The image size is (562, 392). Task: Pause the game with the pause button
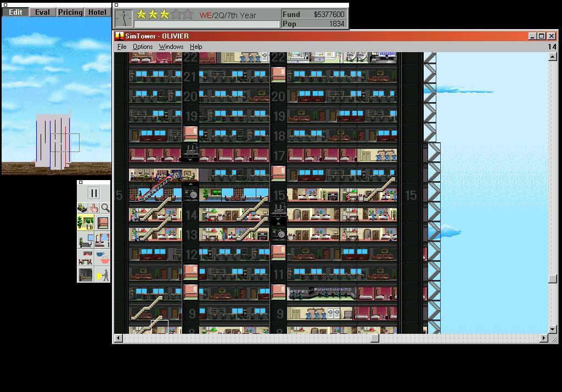click(x=93, y=193)
